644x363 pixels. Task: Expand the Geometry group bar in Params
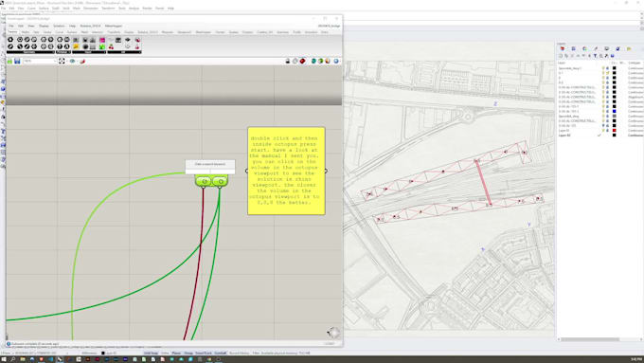coord(30,52)
